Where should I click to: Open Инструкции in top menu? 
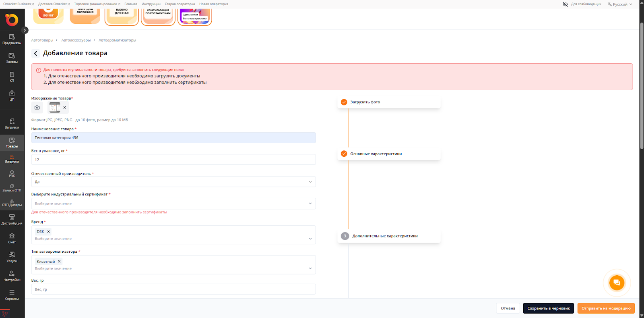(151, 4)
